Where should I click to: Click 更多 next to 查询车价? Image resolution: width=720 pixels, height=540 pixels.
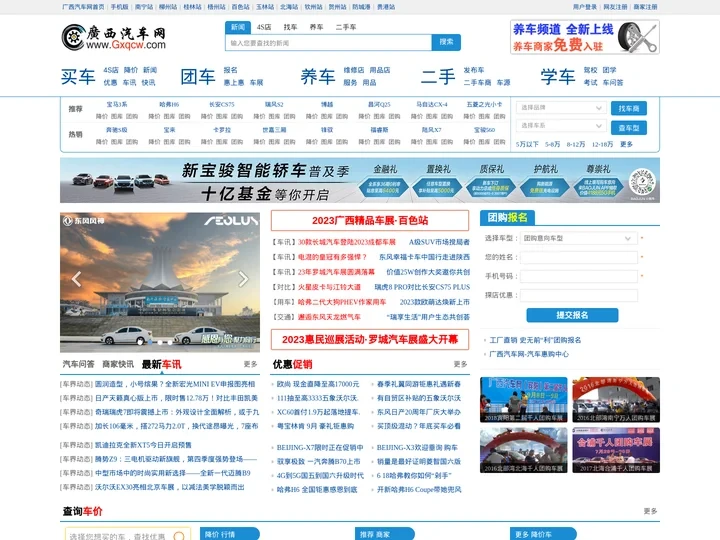tap(650, 511)
